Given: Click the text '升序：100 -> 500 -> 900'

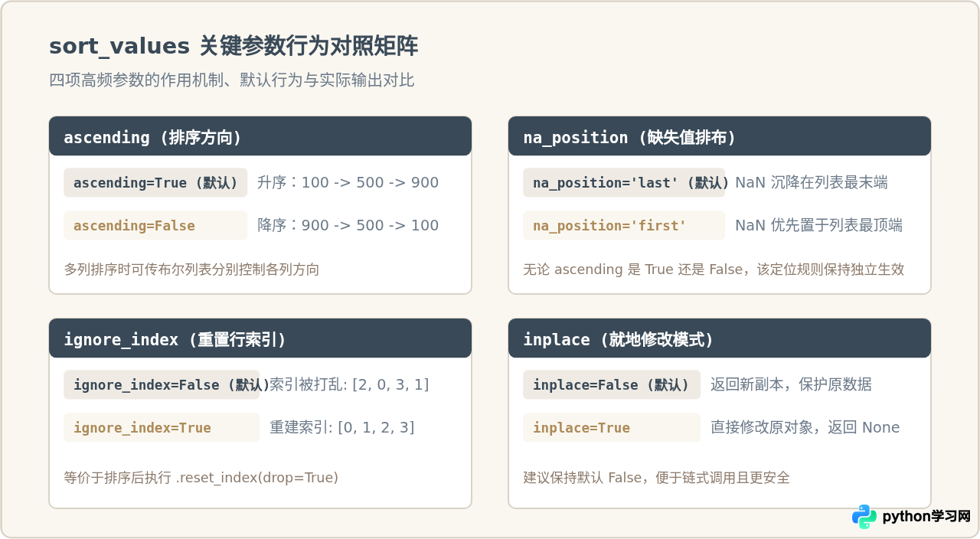Looking at the screenshot, I should pos(348,182).
